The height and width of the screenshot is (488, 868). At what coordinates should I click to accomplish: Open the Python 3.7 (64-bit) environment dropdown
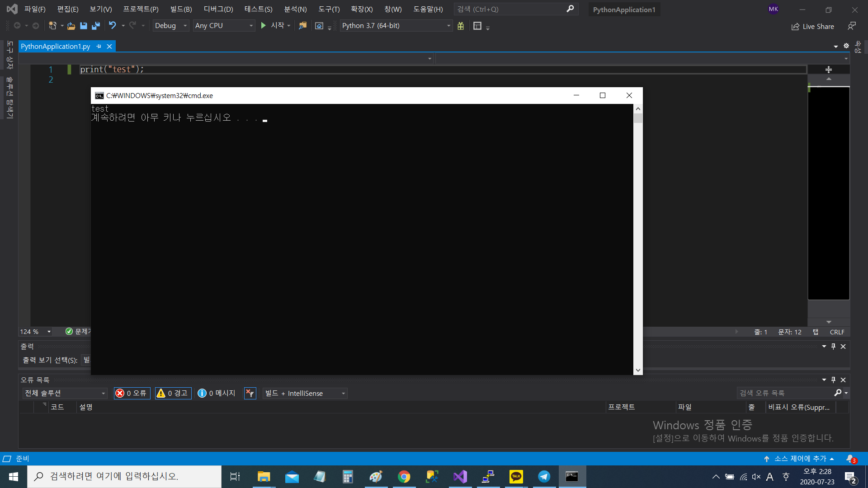point(396,26)
